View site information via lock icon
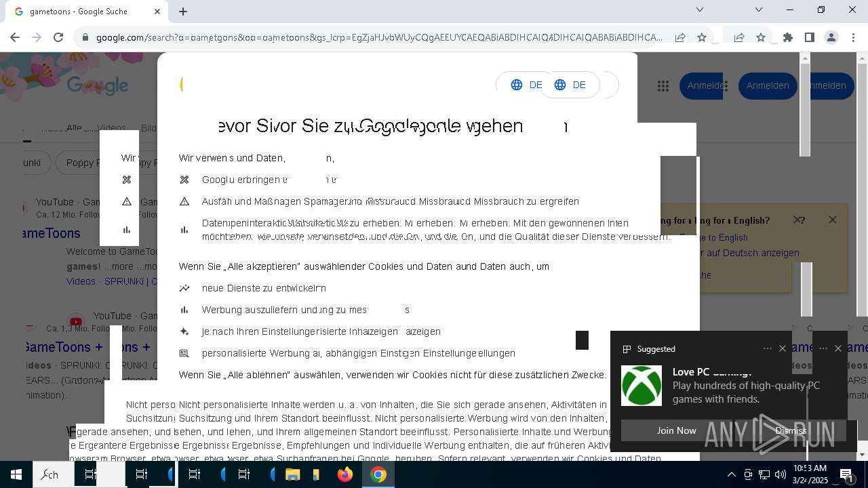This screenshot has width=868, height=488. pyautogui.click(x=85, y=37)
